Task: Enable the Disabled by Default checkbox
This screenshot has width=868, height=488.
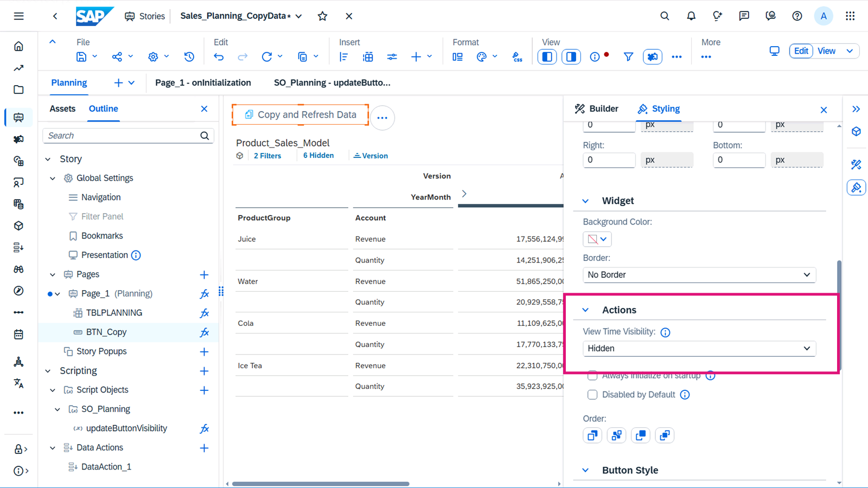Action: 592,395
